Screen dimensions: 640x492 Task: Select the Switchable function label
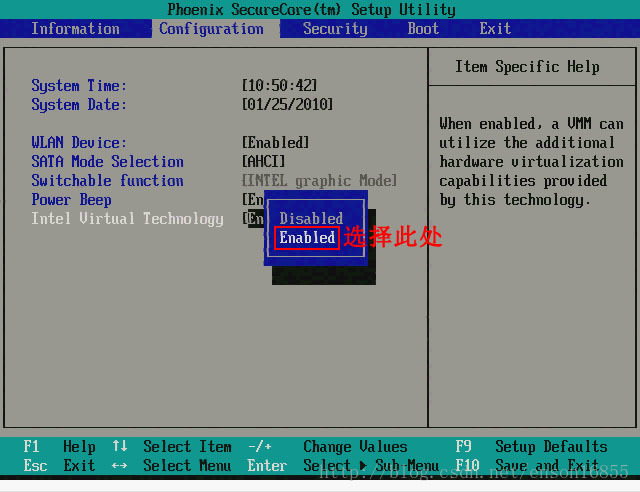pos(107,180)
